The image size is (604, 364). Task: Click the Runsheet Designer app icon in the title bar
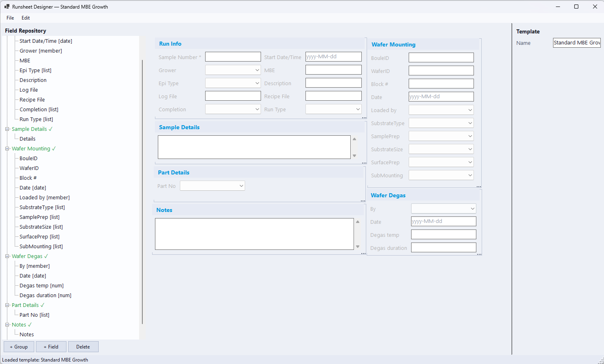[x=6, y=7]
